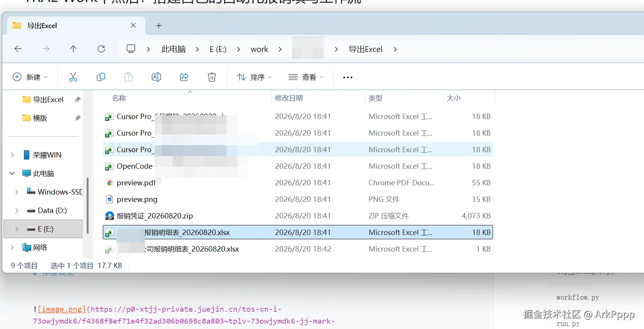Expand the Windows-SSD drive node

(x=17, y=192)
